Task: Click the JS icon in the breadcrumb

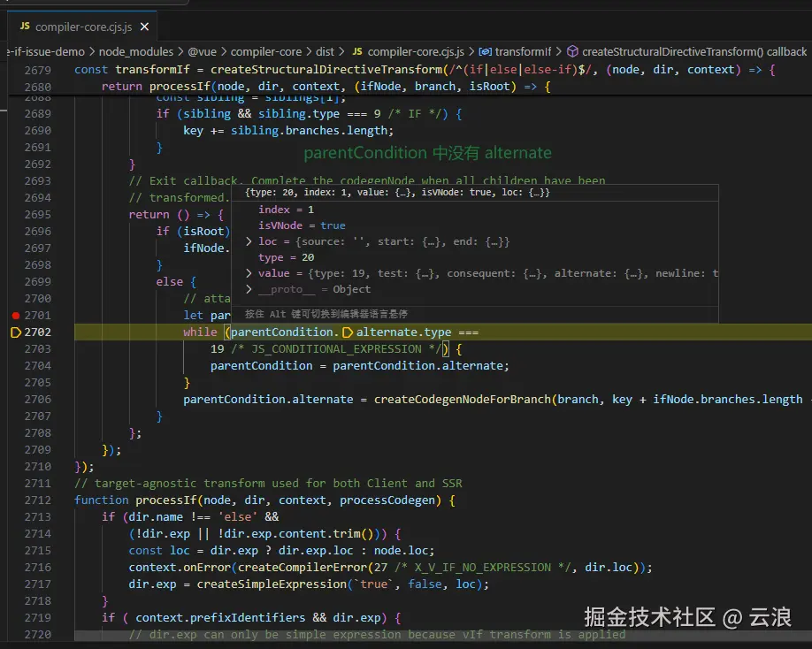Action: [x=357, y=51]
